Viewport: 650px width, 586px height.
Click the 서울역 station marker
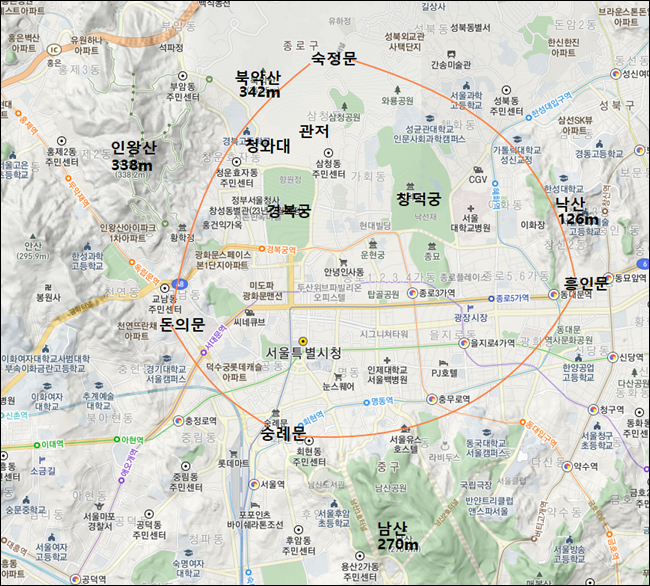pos(254,484)
